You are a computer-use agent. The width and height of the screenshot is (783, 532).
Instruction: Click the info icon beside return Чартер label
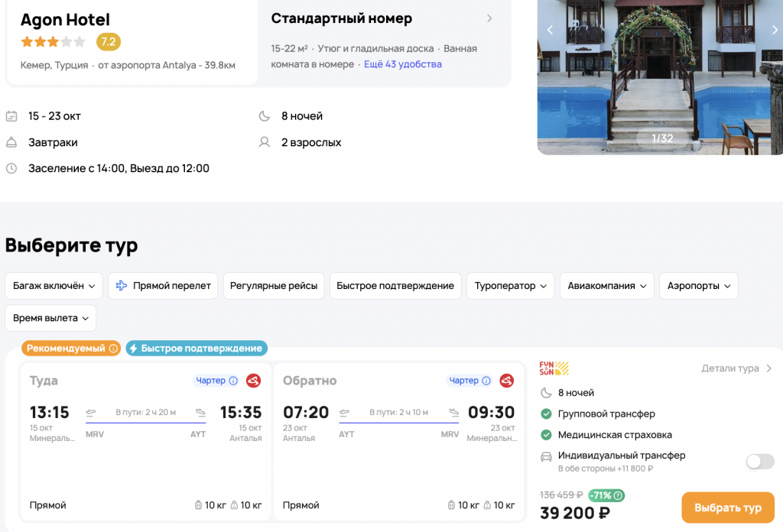[486, 381]
